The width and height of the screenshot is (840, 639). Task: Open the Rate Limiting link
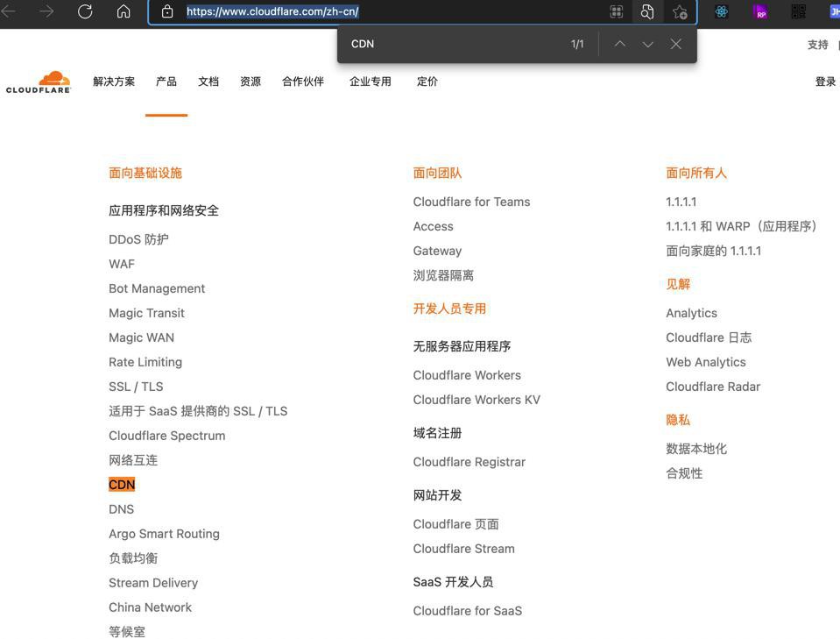[x=145, y=362]
